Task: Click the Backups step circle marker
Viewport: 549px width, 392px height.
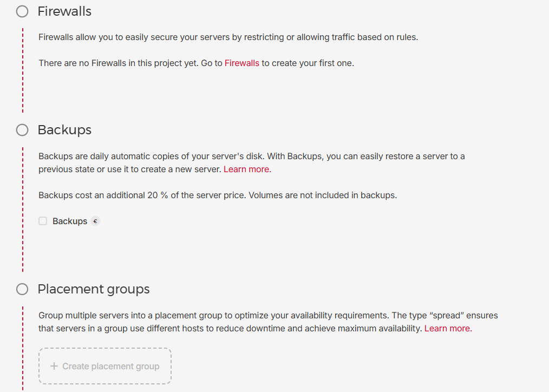Action: pyautogui.click(x=22, y=130)
